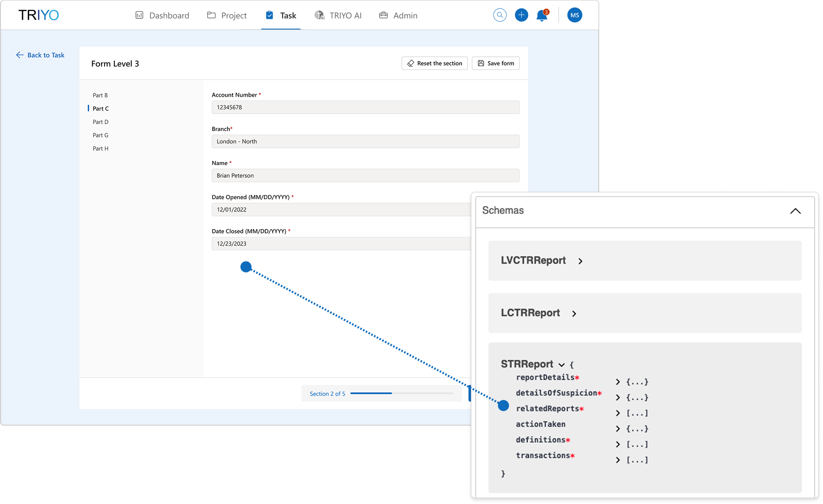Click the Section 2 of 5 progress bar
The height and width of the screenshot is (504, 823).
(401, 393)
